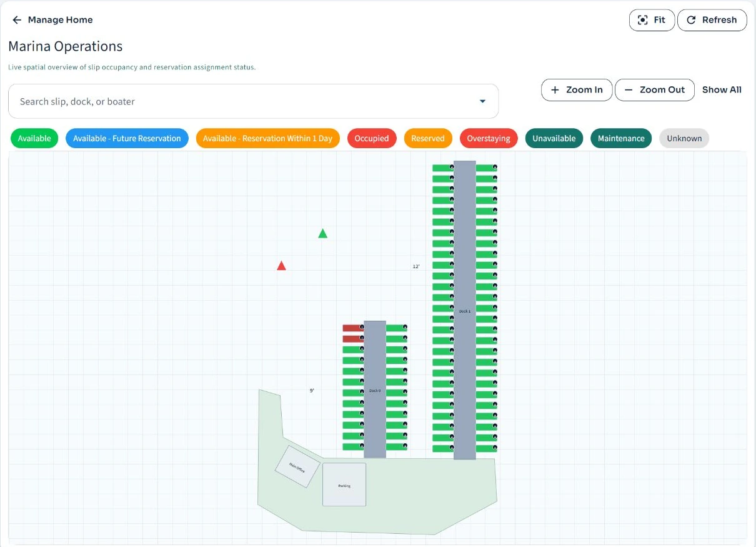Toggle the Unknown legend chip
Image resolution: width=756 pixels, height=547 pixels.
(x=684, y=139)
